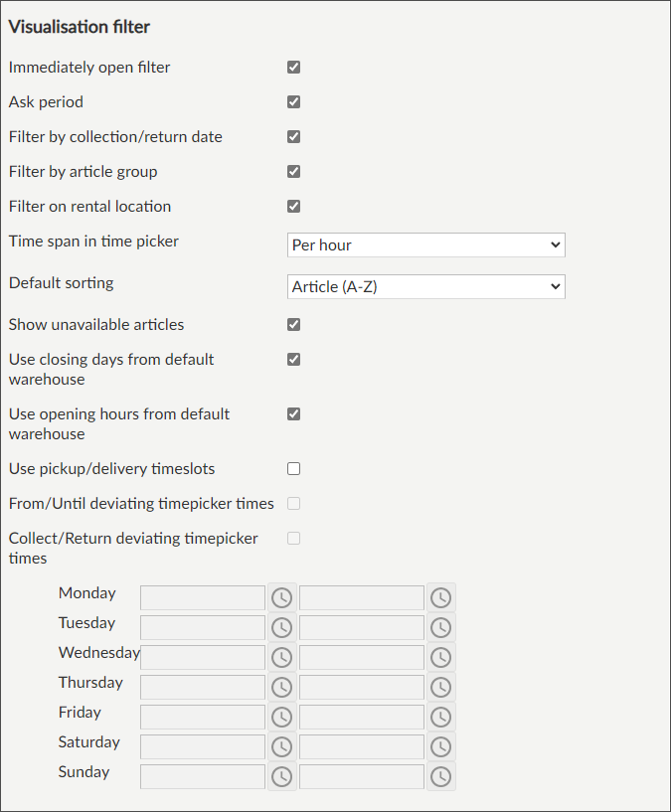671x812 pixels.
Task: Open Thursday start time clock picker
Action: [x=282, y=687]
